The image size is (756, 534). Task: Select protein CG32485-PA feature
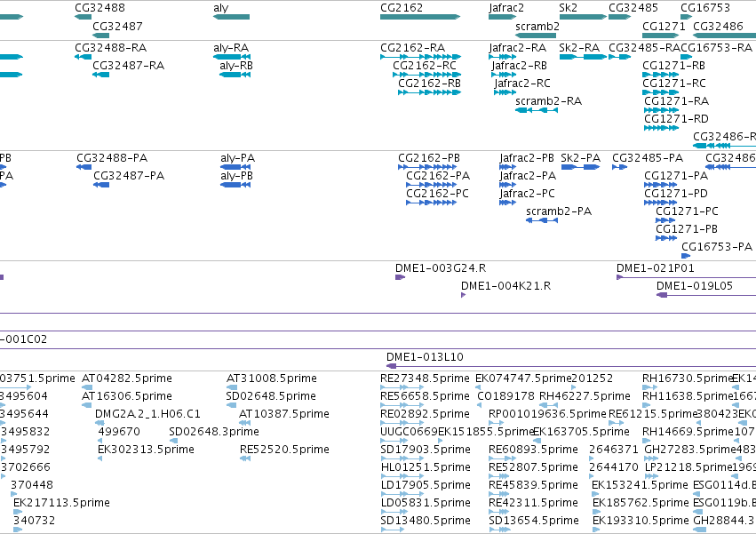click(x=619, y=167)
